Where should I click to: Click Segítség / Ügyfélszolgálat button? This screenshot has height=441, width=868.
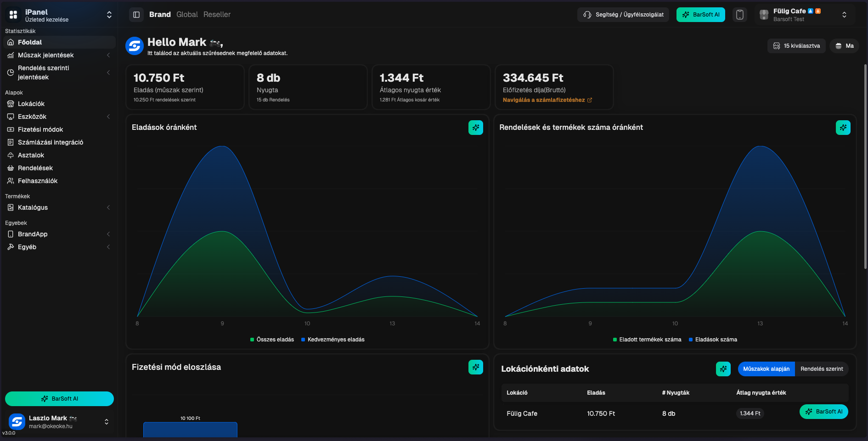(623, 15)
